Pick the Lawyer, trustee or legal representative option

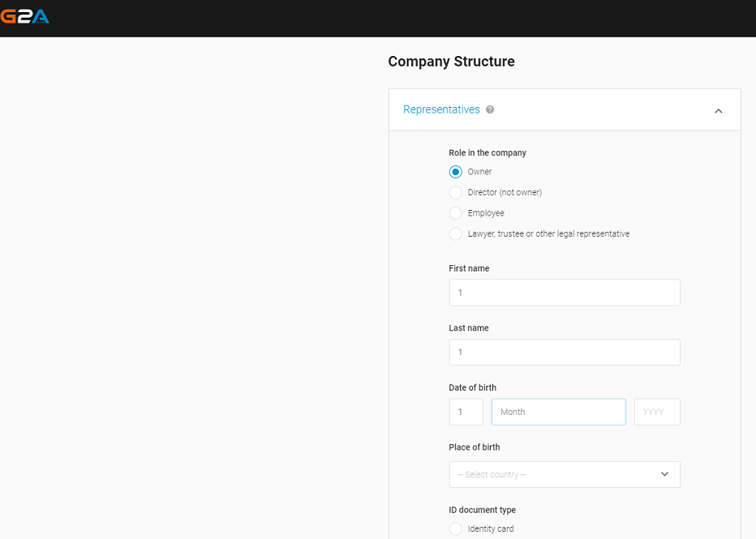pyautogui.click(x=455, y=234)
